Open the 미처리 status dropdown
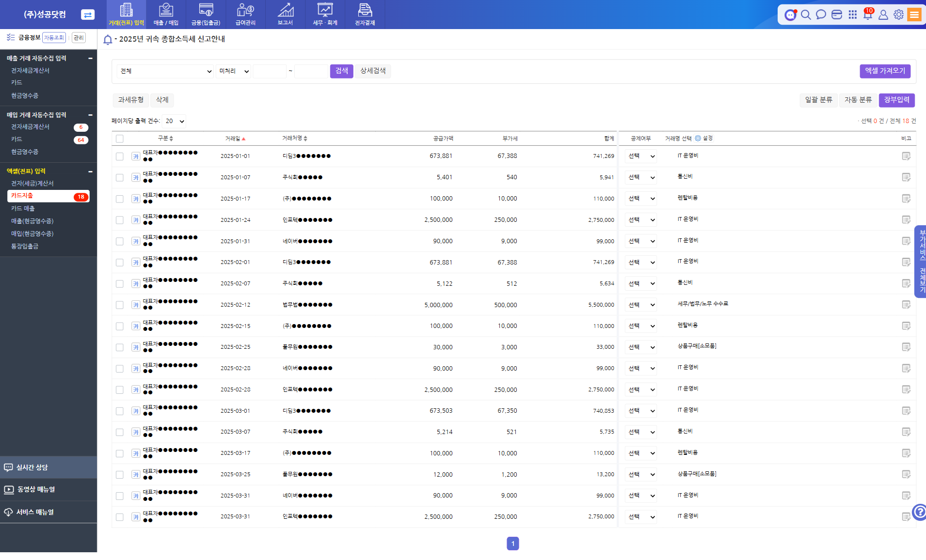 pos(234,71)
